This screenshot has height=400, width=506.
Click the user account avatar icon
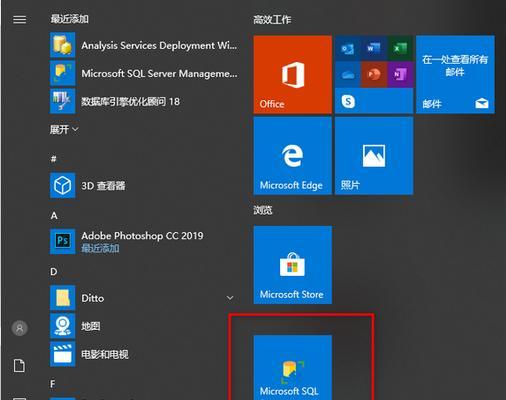pyautogui.click(x=19, y=328)
